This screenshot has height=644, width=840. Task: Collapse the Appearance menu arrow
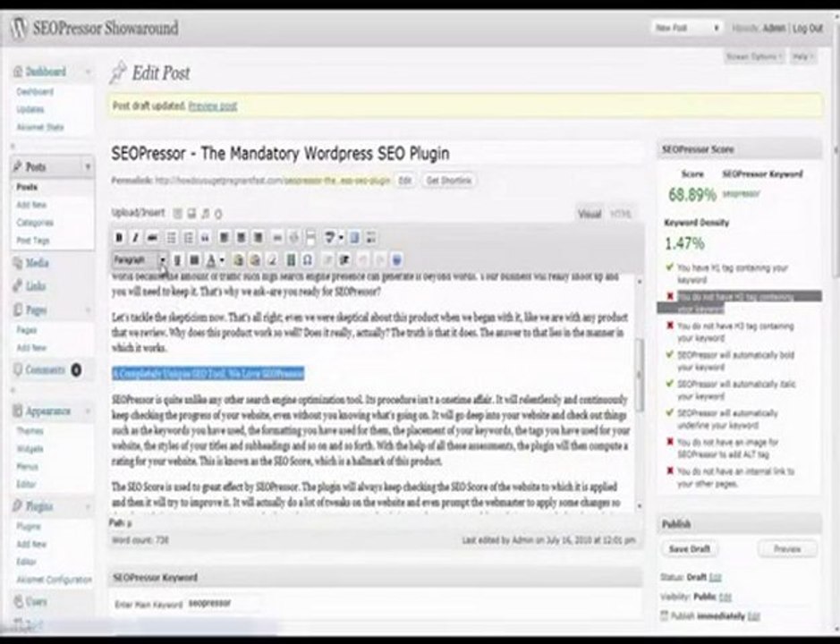pyautogui.click(x=88, y=411)
